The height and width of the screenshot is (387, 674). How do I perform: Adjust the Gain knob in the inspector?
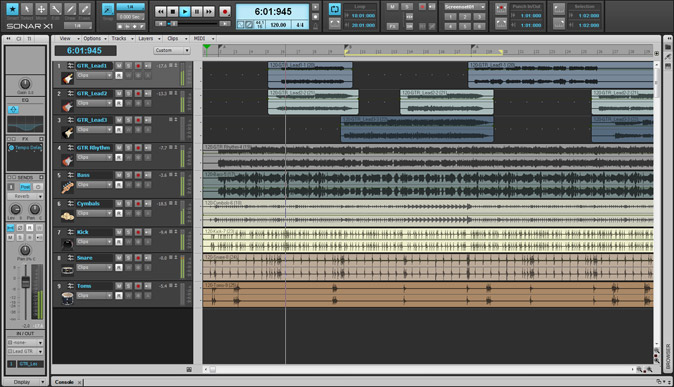(x=25, y=83)
